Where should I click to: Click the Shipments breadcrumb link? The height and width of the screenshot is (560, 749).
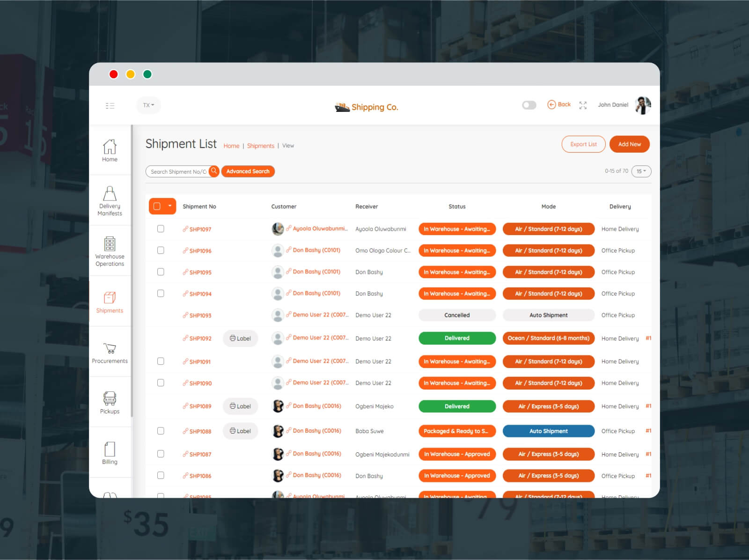(x=260, y=146)
